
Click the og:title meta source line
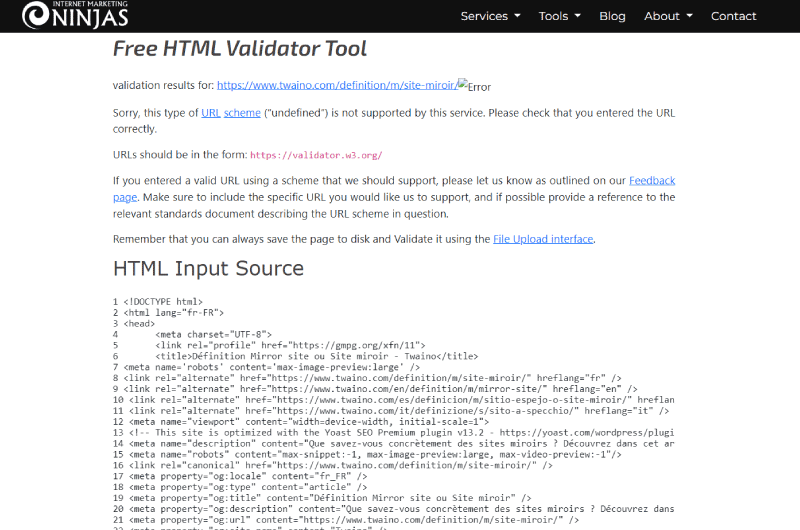coord(322,498)
